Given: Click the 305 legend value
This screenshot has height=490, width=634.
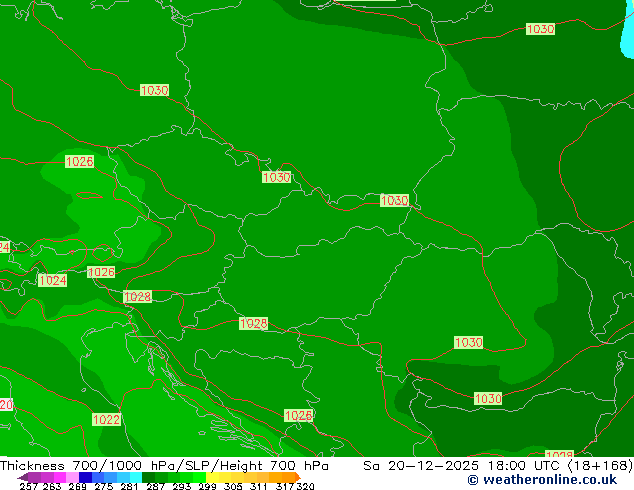Looking at the screenshot, I should pos(233,486).
